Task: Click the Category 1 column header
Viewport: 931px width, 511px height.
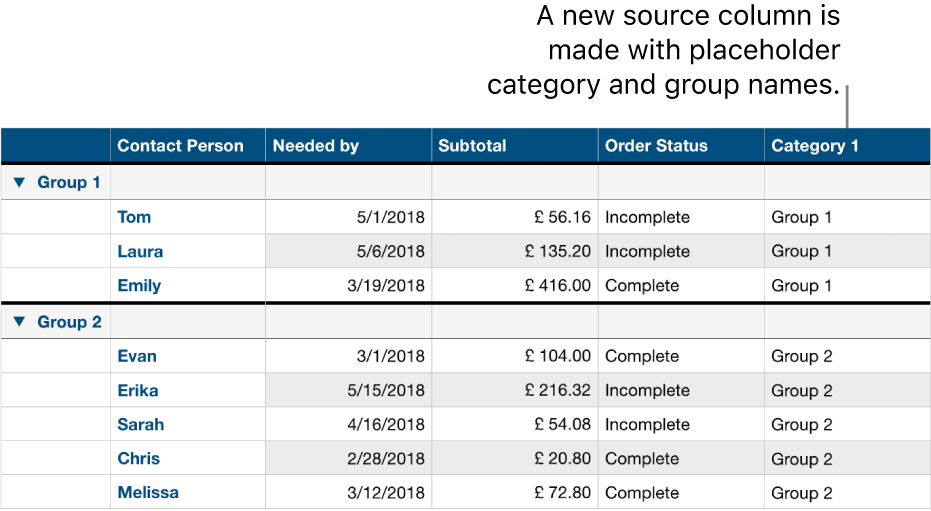Action: click(x=815, y=146)
